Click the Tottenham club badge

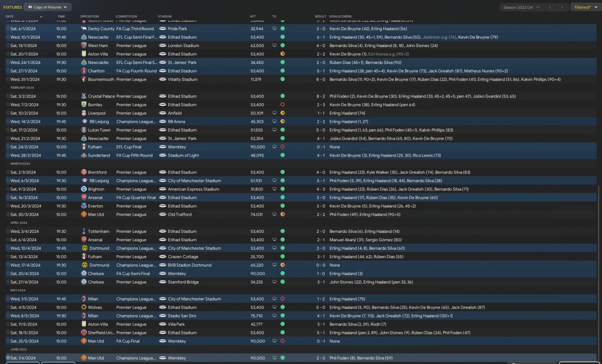84,231
